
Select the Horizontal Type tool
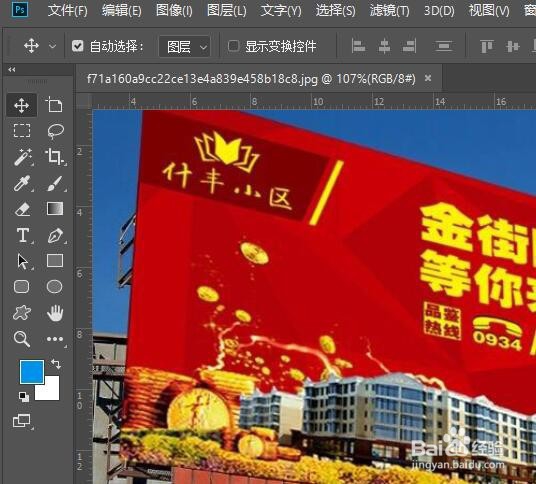pos(23,235)
